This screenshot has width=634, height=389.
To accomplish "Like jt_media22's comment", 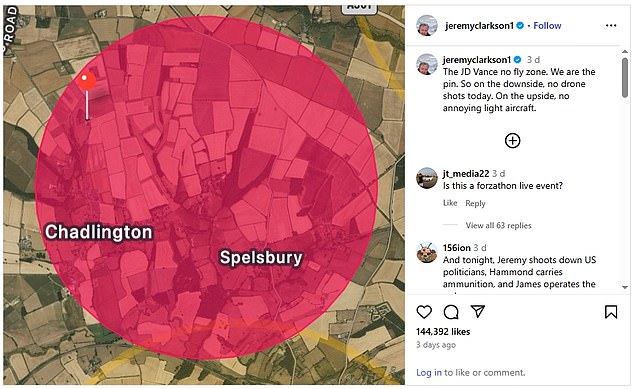I will point(450,203).
